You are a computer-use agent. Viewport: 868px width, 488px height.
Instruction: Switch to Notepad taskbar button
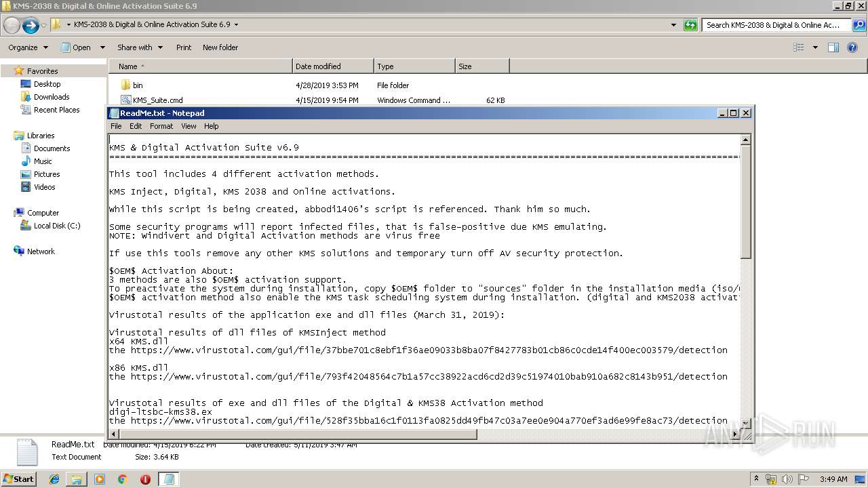168,479
